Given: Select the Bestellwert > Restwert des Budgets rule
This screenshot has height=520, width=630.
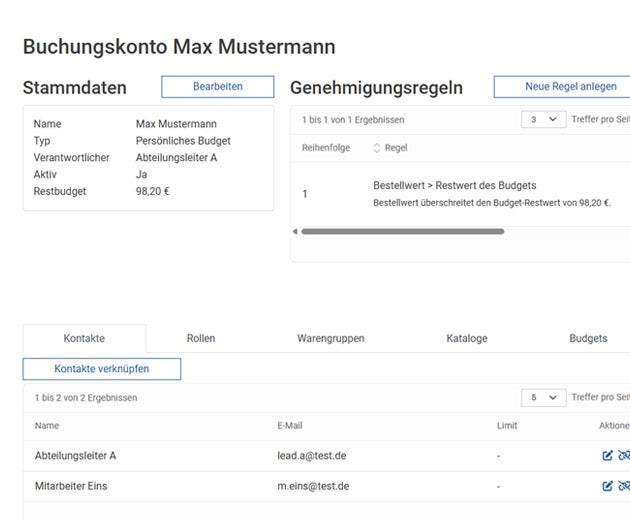Looking at the screenshot, I should (x=455, y=186).
